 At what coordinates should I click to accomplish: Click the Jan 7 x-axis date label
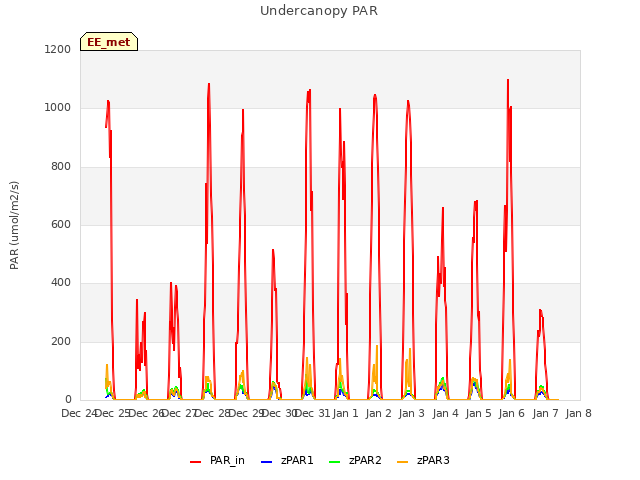coord(545,414)
